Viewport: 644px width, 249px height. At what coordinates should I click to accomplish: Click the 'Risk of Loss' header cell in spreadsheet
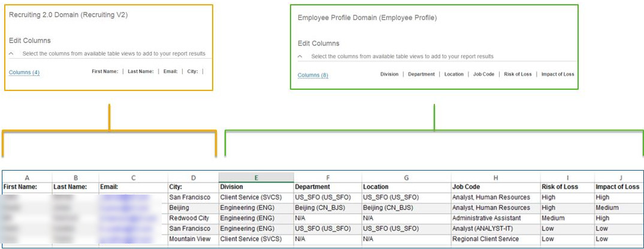click(567, 187)
